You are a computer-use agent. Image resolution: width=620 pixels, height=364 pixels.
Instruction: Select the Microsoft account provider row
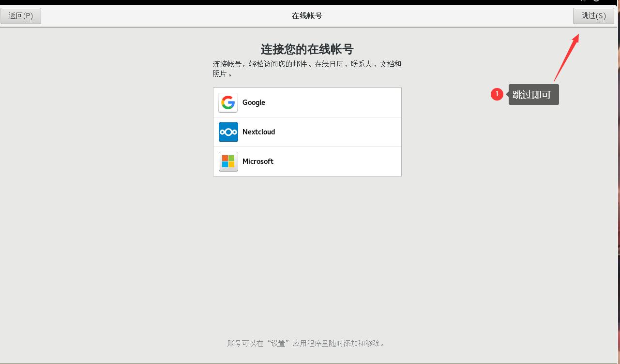pyautogui.click(x=307, y=161)
